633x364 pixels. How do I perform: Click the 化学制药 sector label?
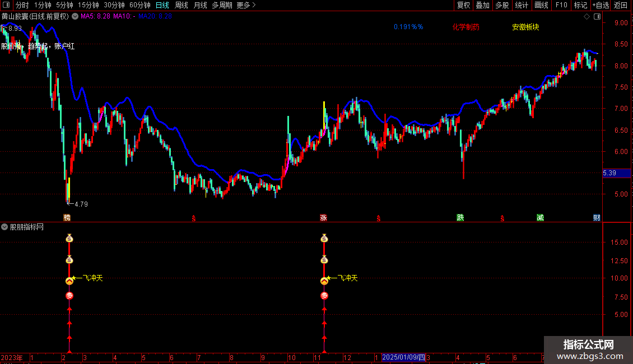coord(466,27)
